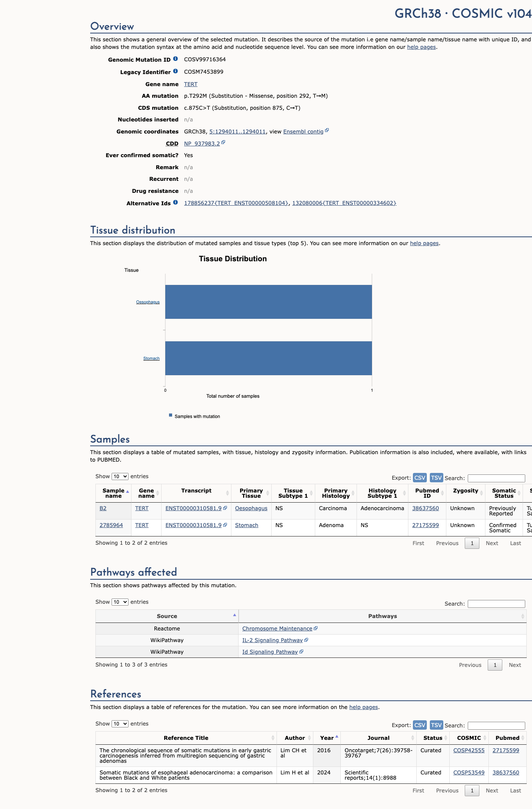The height and width of the screenshot is (809, 532).
Task: Export References table as CSV
Action: [420, 725]
